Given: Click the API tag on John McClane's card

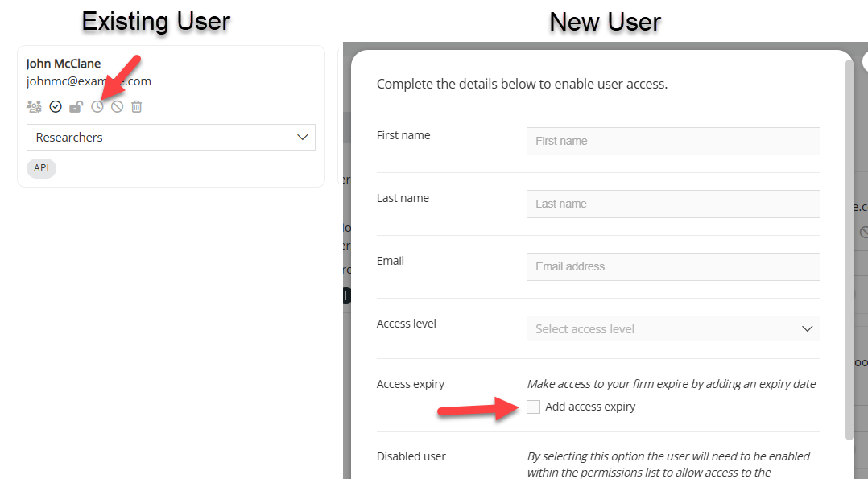Looking at the screenshot, I should pyautogui.click(x=42, y=167).
